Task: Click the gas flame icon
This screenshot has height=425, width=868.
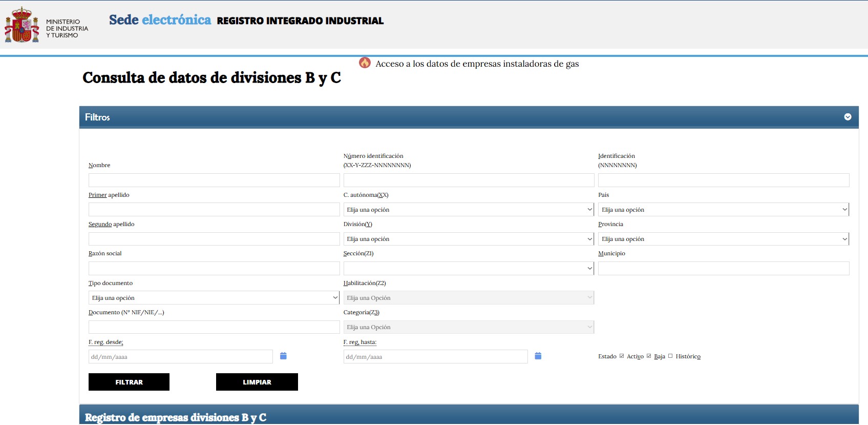Action: 365,63
